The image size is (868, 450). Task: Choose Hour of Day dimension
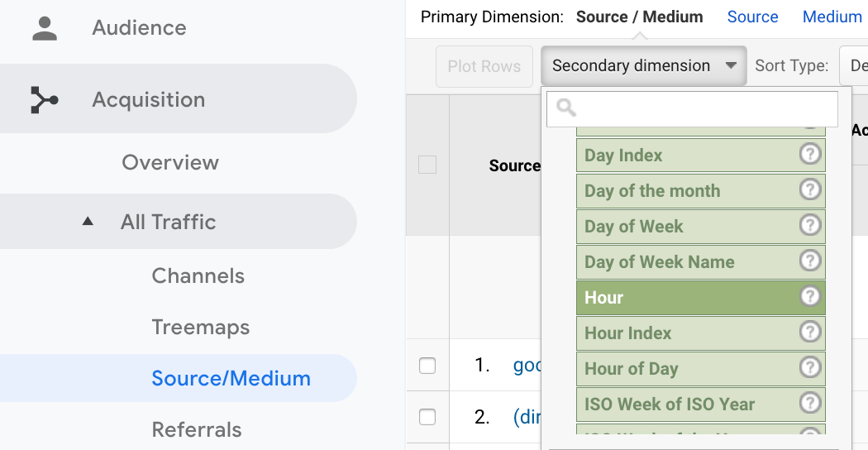tap(701, 369)
